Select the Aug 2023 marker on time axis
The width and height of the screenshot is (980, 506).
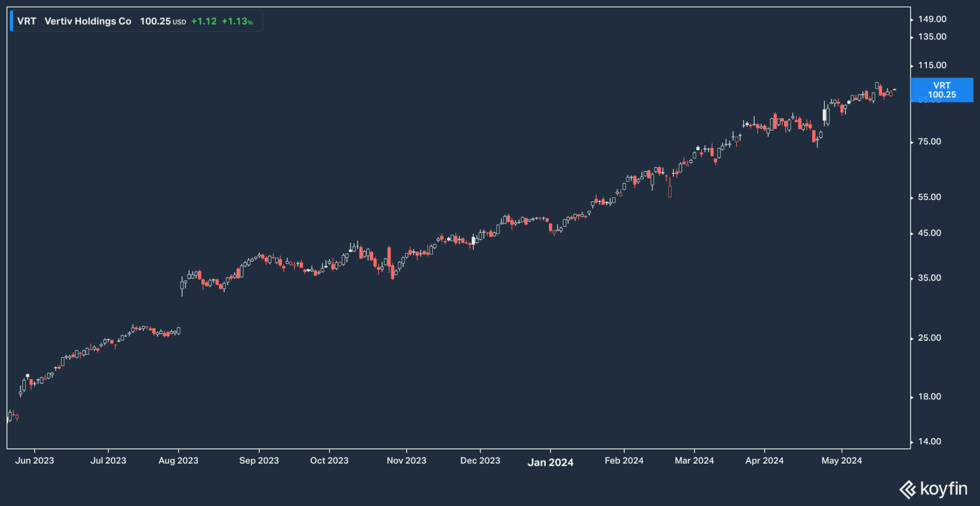[178, 461]
